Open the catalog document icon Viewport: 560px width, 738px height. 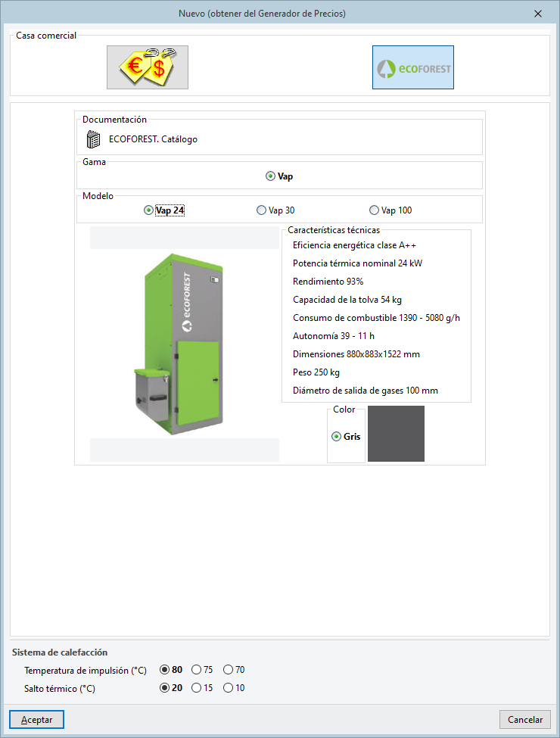coord(94,139)
